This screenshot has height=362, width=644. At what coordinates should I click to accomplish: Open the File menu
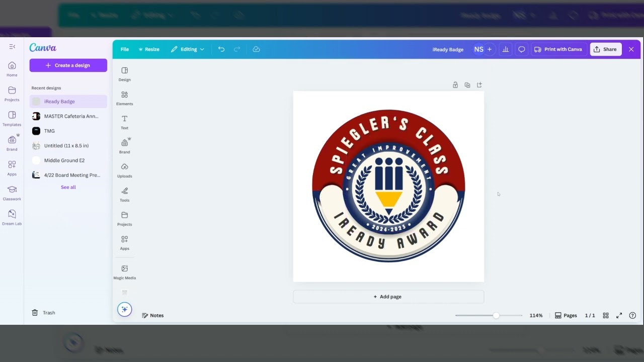(125, 49)
